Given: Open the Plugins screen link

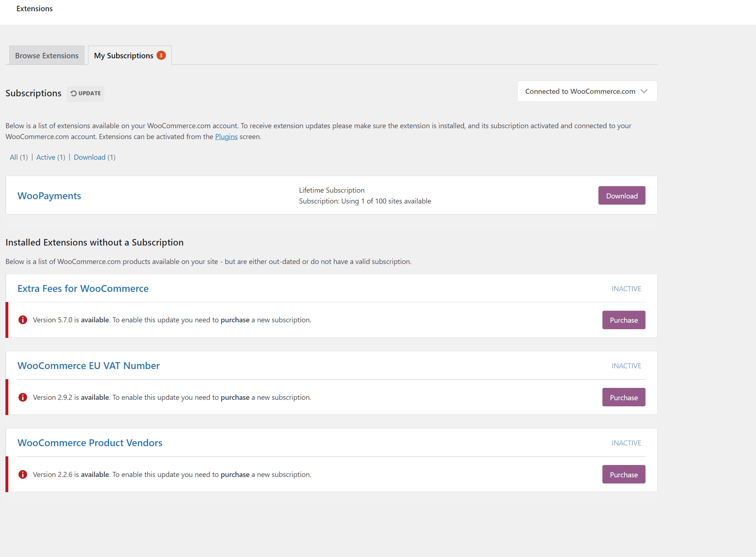Looking at the screenshot, I should click(226, 137).
